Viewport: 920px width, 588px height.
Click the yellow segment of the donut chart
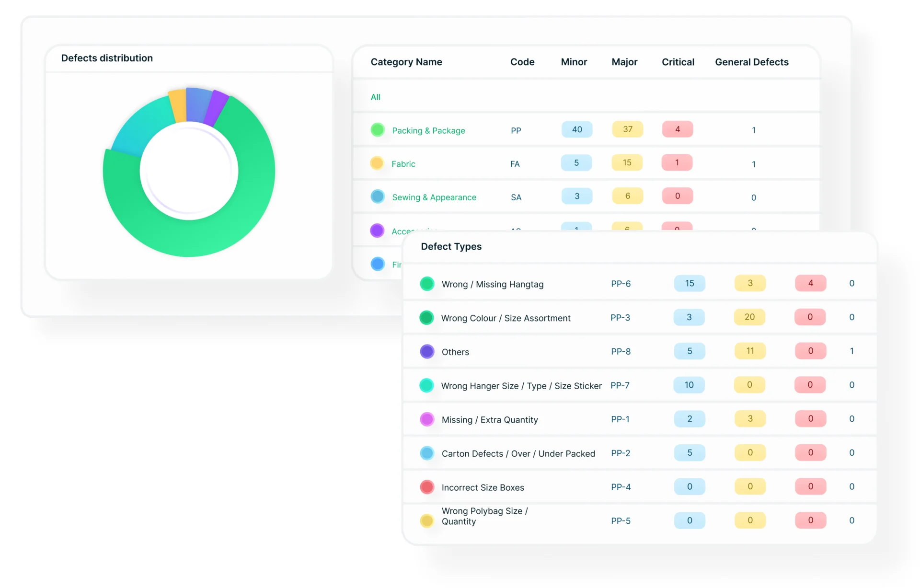pos(178,105)
